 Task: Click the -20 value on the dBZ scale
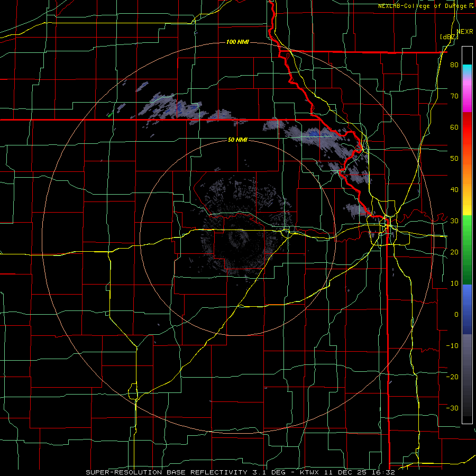[452, 377]
